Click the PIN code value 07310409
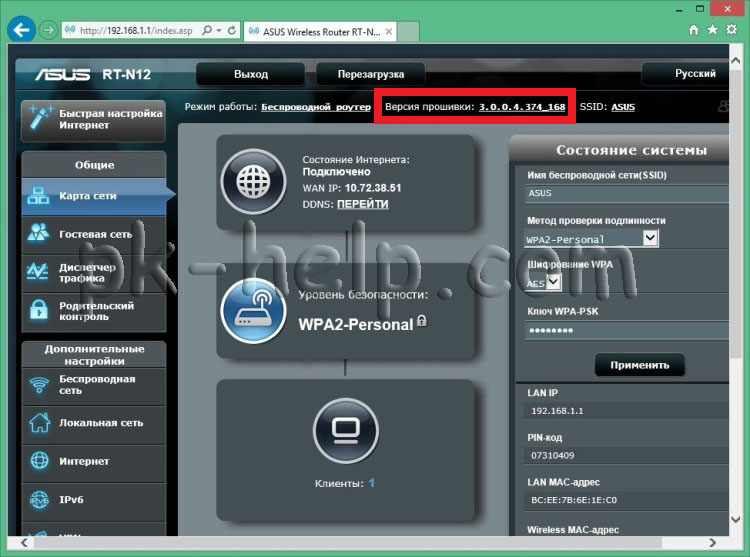The height and width of the screenshot is (557, 750). [552, 455]
